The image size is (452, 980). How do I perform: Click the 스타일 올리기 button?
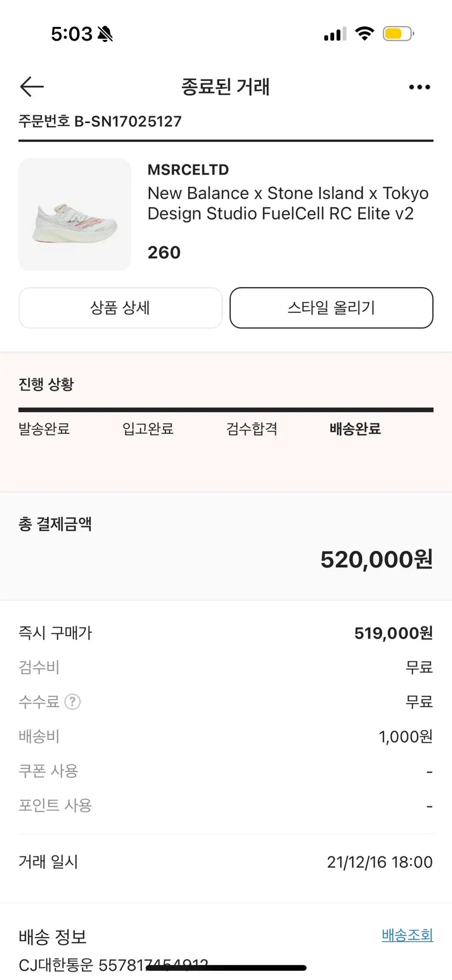331,308
